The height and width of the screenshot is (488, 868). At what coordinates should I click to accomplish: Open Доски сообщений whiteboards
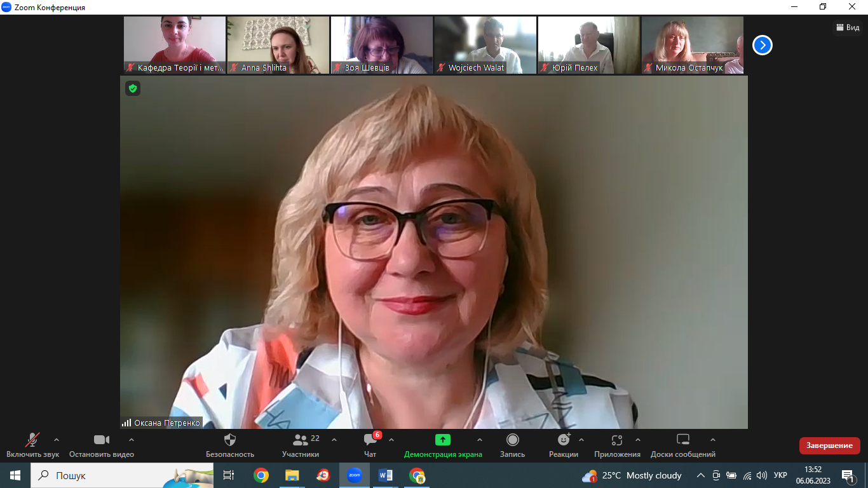tap(683, 445)
